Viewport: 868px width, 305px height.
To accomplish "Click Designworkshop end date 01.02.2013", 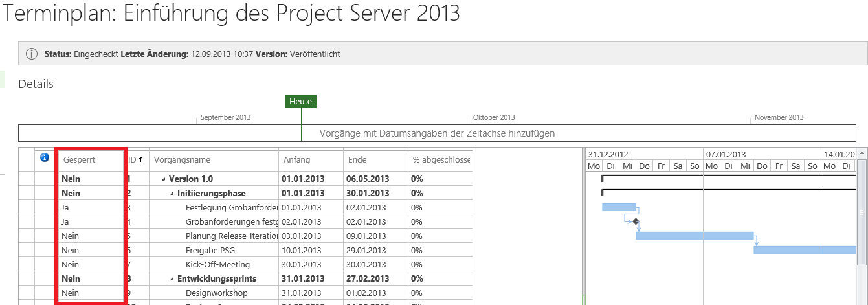I will 367,293.
